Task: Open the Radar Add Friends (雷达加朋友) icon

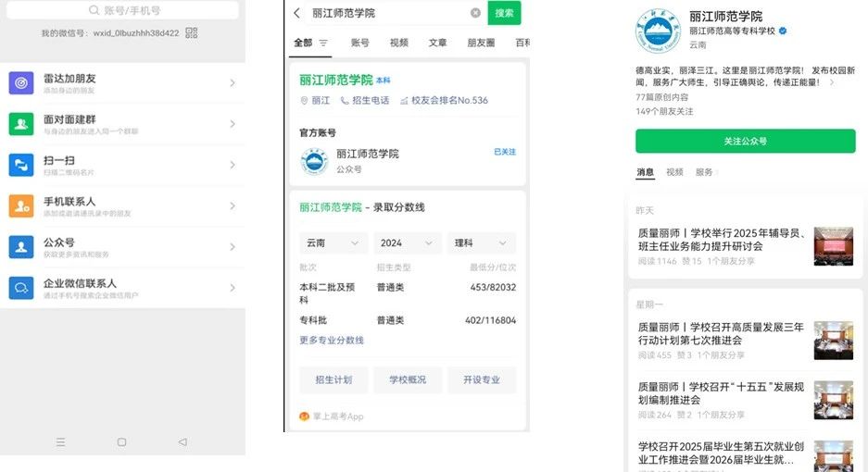Action: tap(21, 83)
